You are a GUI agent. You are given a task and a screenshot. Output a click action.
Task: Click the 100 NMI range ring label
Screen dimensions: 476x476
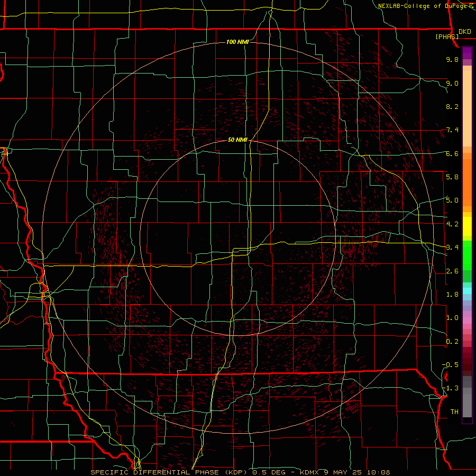237,42
